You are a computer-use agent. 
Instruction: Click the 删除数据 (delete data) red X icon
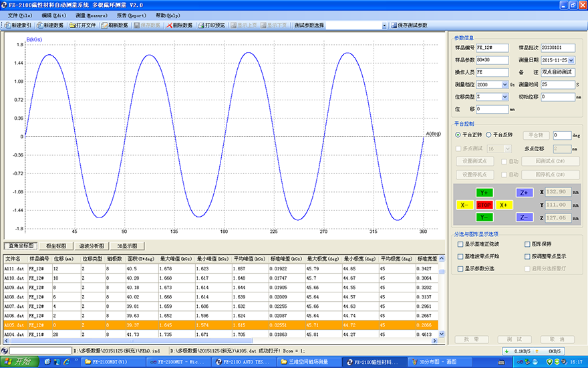(x=169, y=25)
